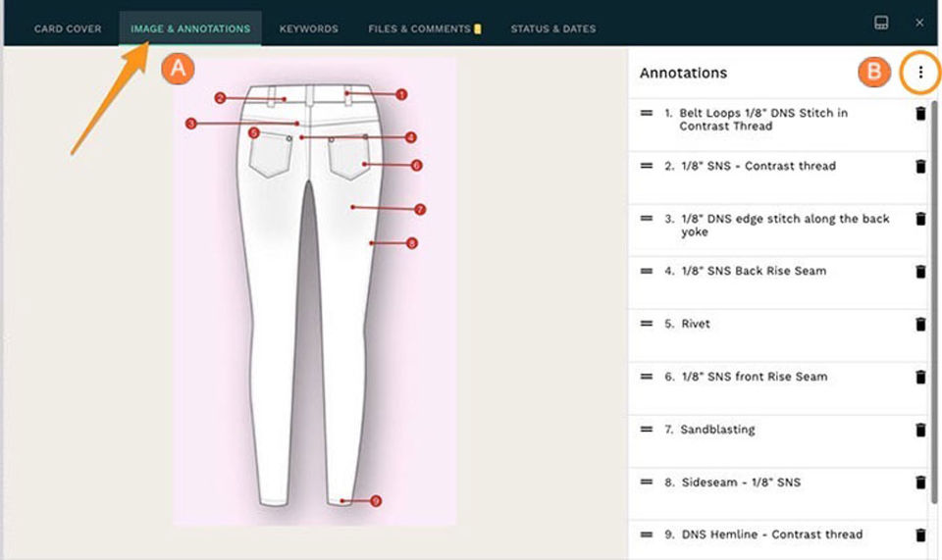Select marker 9 at the hemline

tap(376, 501)
